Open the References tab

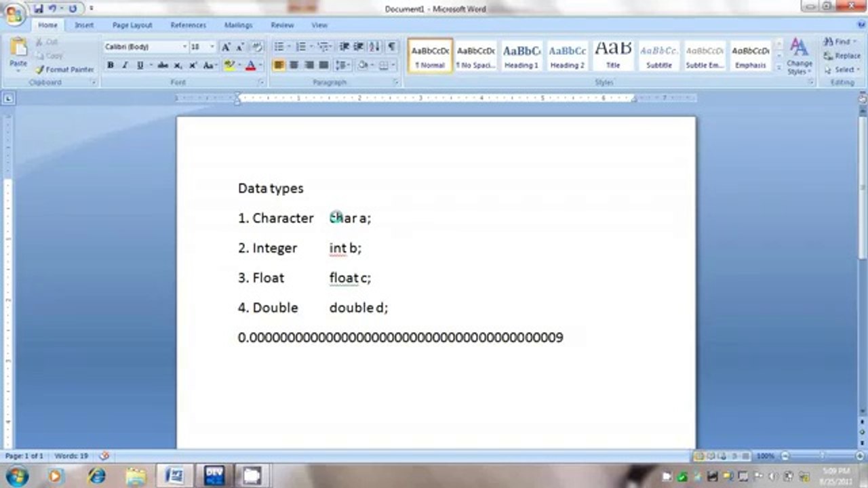[188, 25]
